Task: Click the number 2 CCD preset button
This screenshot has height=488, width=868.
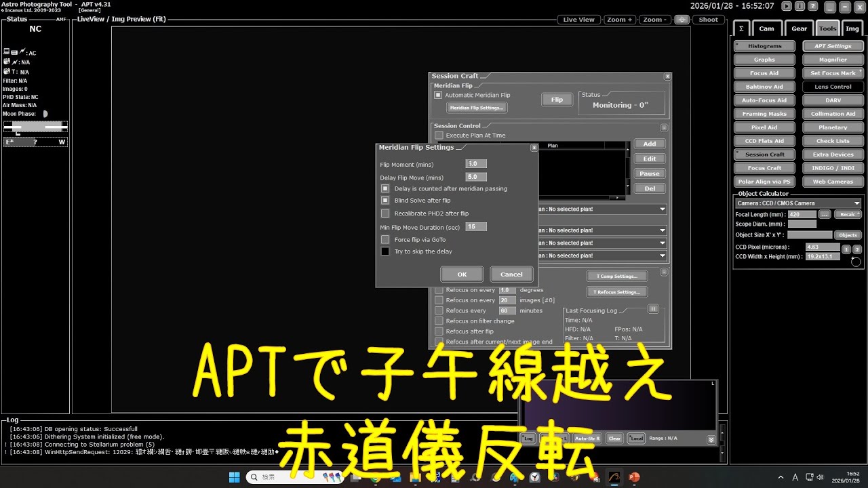Action: [856, 249]
